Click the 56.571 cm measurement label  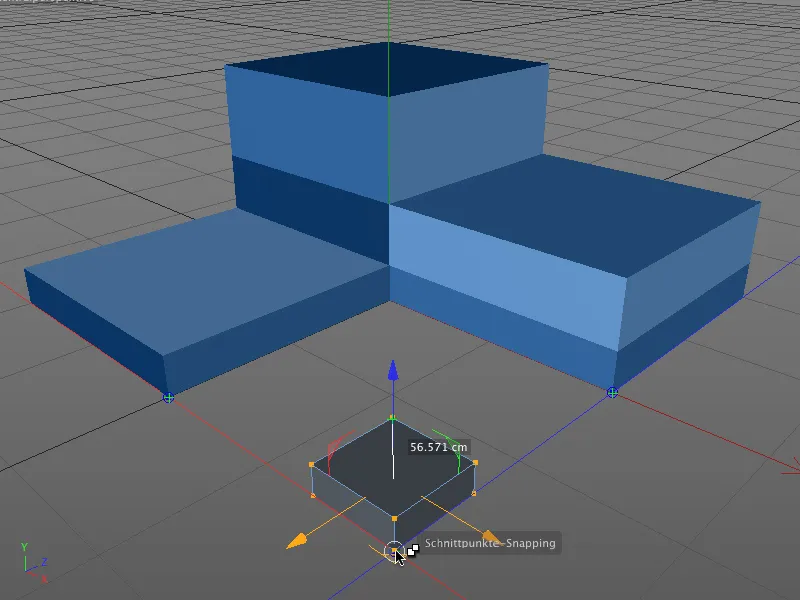coord(439,447)
